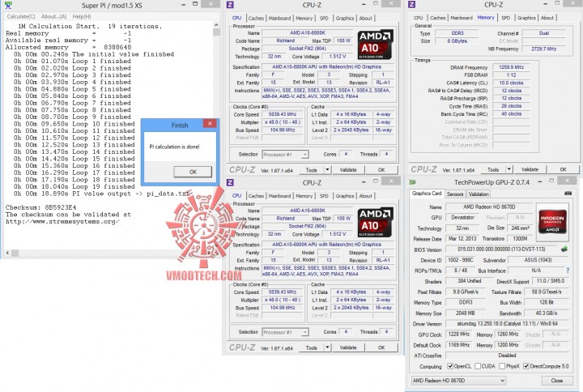Click Super PI vertical scrollbar up arrow
583x392 pixels.
pos(216,25)
